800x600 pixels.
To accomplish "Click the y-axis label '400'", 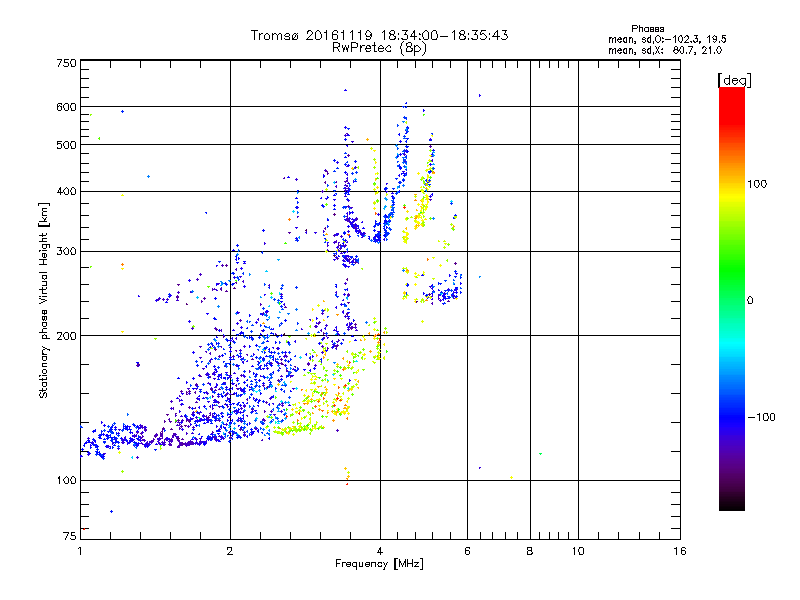I will point(66,192).
